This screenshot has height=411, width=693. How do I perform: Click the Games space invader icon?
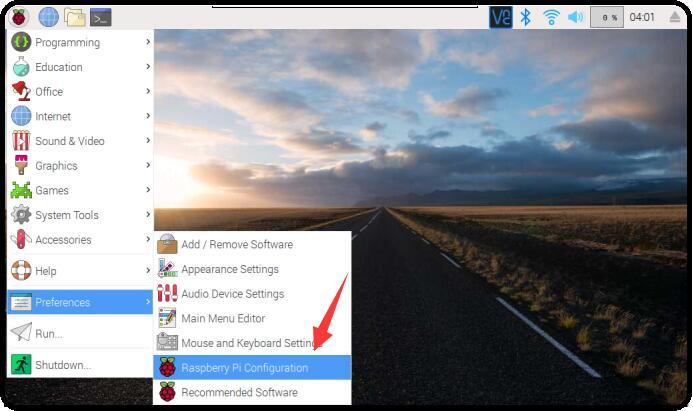21,190
